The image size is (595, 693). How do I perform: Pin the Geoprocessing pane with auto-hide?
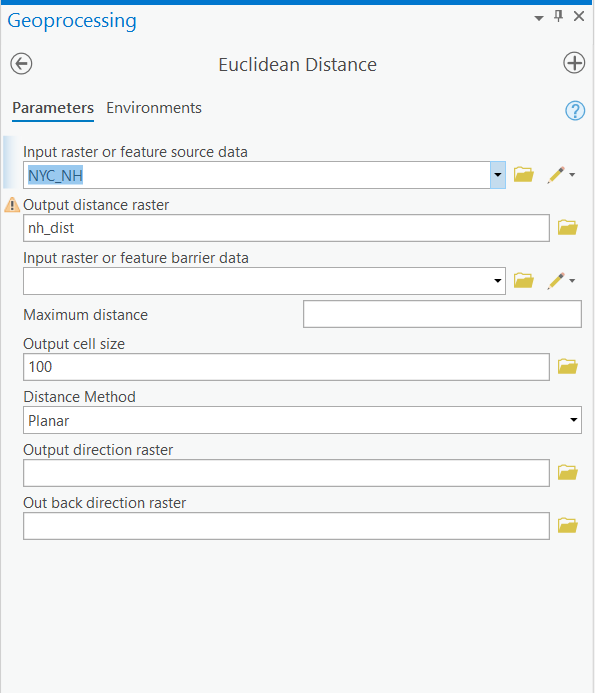[559, 16]
